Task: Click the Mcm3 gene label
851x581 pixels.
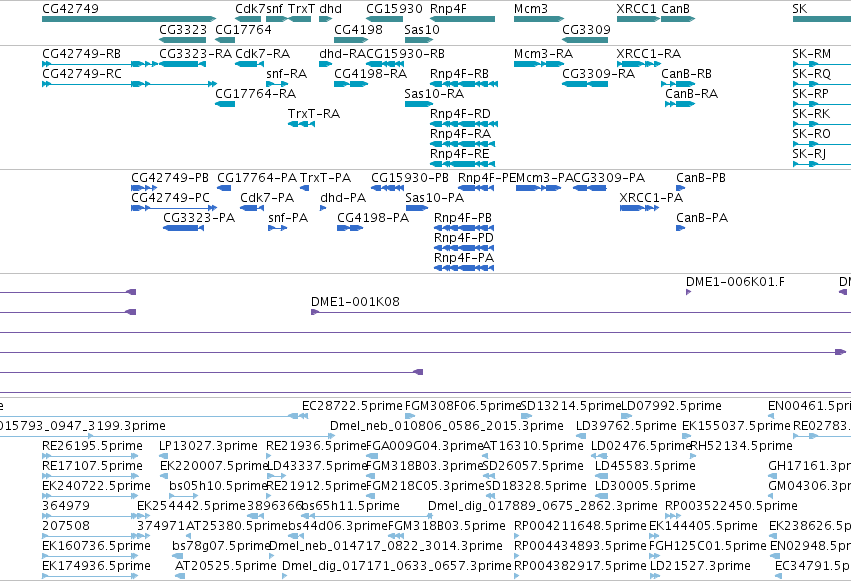Action: (531, 9)
